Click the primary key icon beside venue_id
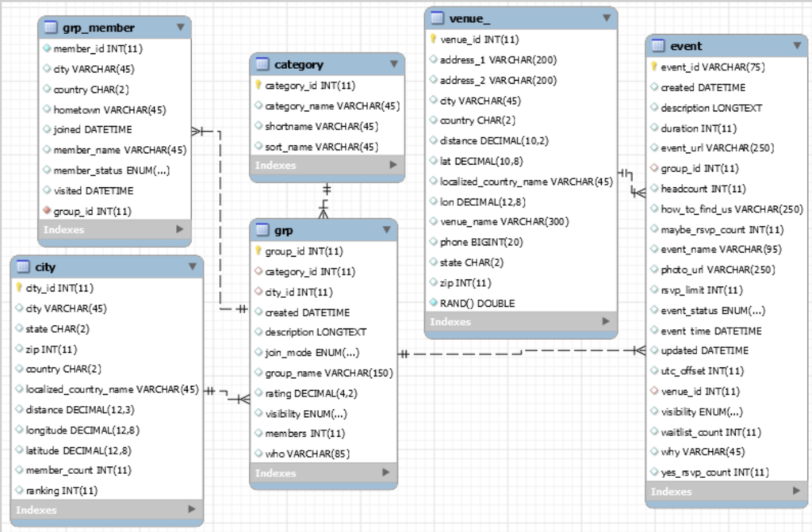Viewport: 812px width, 532px height. 432,39
